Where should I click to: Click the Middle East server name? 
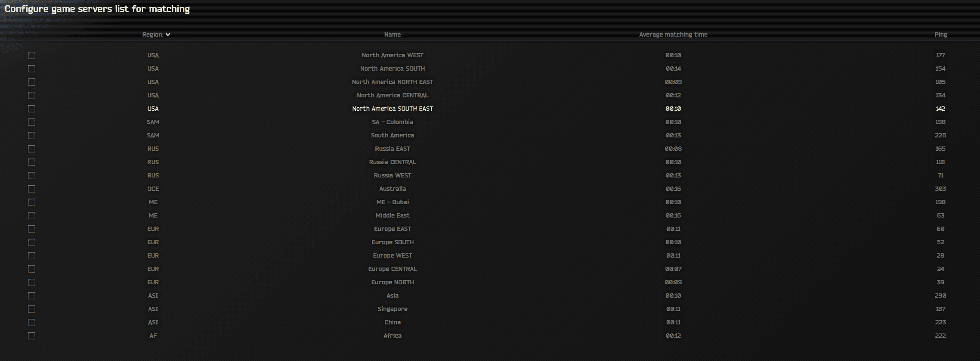click(x=393, y=215)
